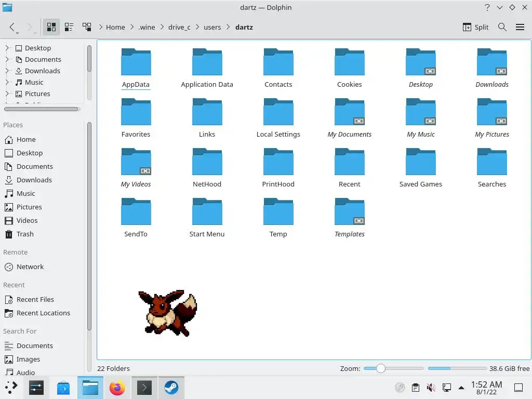Select the Desktop symlink folder

click(421, 68)
